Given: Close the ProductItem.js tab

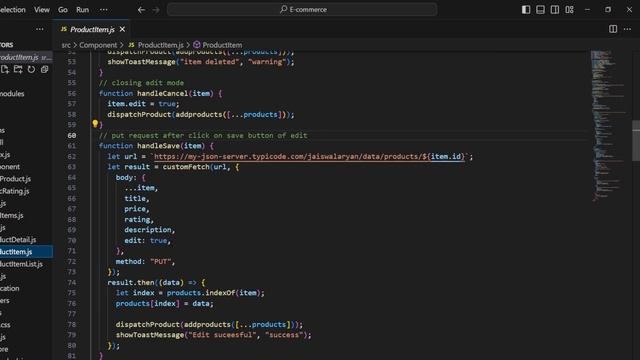Looking at the screenshot, I should [122, 29].
